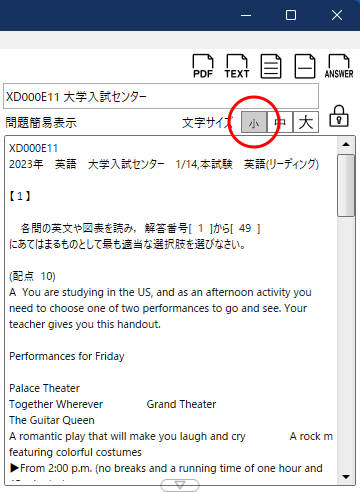Click the 問題簡易表示 label
360x492 pixels.
click(41, 123)
